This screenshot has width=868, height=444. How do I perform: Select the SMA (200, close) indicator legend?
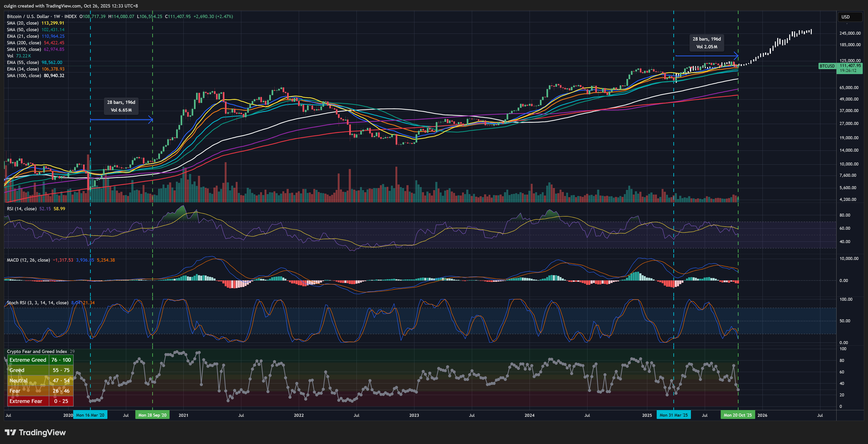pos(24,43)
